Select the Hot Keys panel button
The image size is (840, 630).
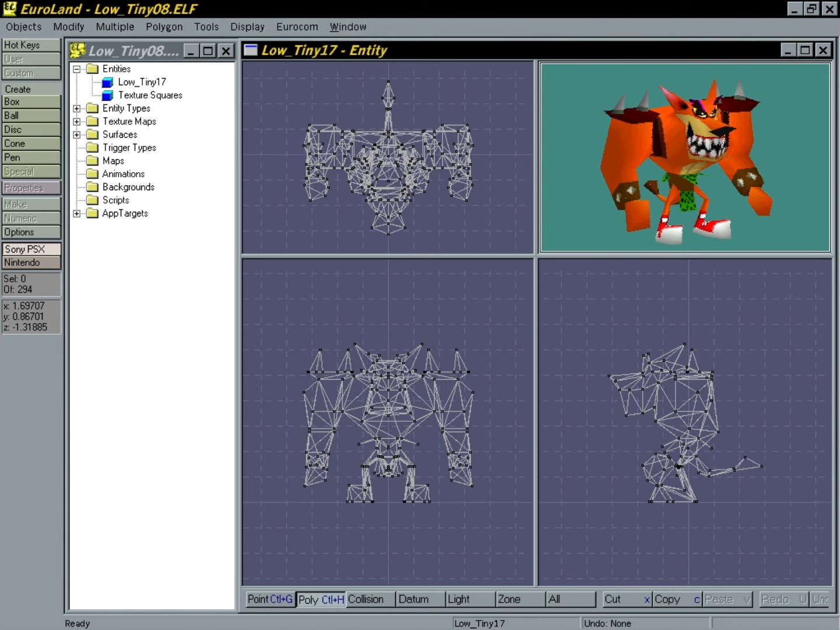click(32, 45)
